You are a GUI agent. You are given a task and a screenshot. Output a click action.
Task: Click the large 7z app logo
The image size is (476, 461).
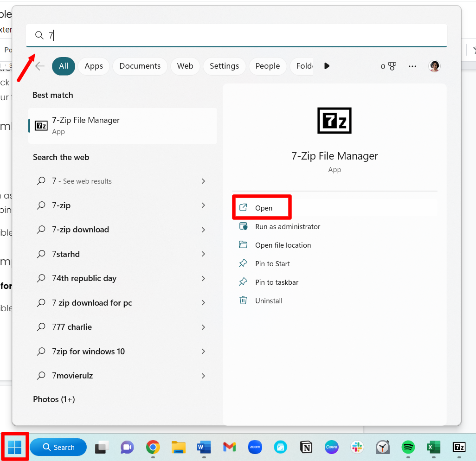(x=334, y=121)
